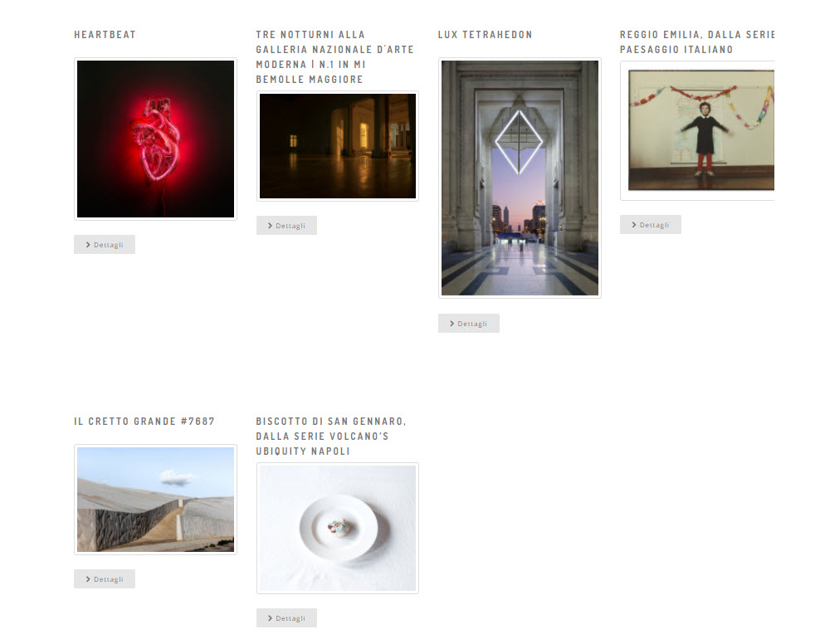The width and height of the screenshot is (820, 644).
Task: Click the IL CRETTO GRANDE #7687 title
Action: [x=144, y=422]
